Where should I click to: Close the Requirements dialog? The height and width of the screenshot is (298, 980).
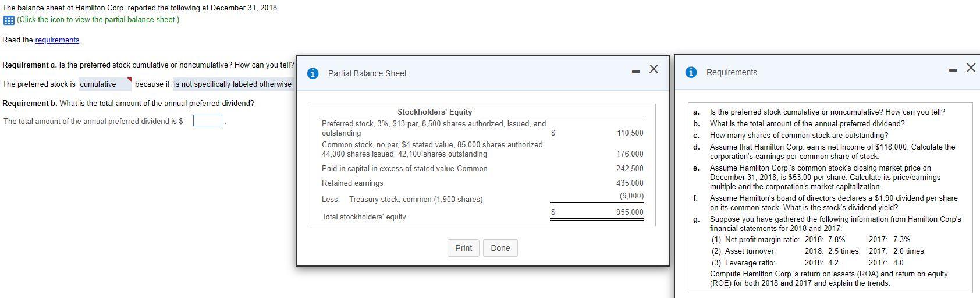click(970, 68)
